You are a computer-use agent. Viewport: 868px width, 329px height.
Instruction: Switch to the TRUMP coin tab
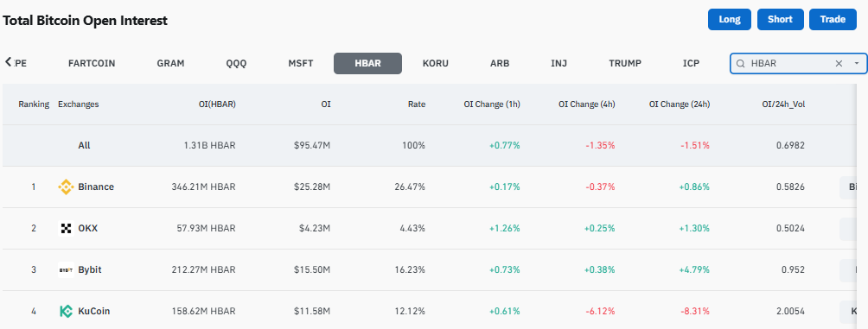(625, 63)
